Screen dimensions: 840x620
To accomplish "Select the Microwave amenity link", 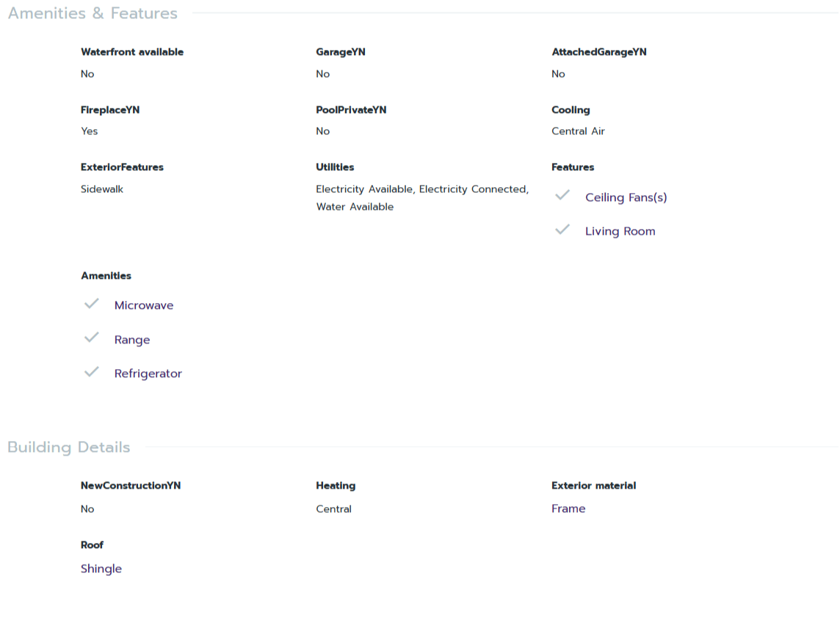I will pos(144,305).
